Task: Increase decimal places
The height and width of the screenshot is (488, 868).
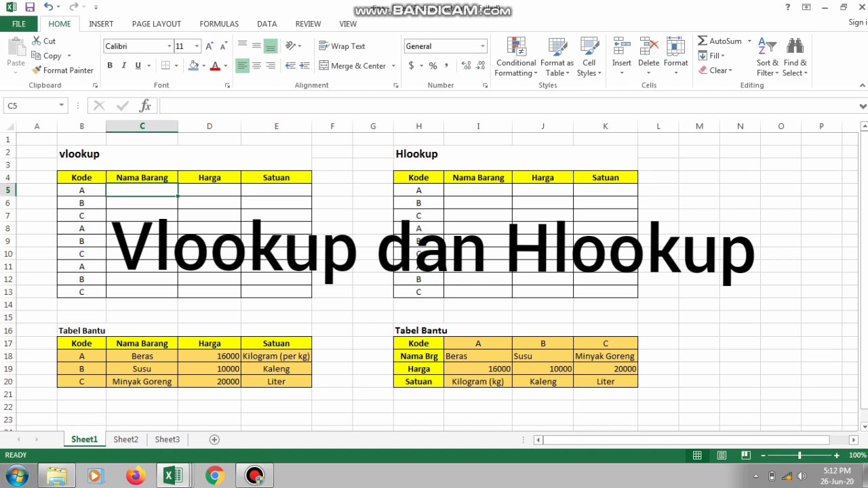Action: pos(466,66)
